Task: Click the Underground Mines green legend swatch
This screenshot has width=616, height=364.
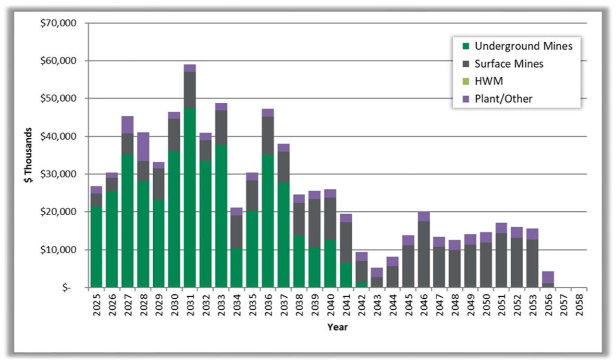Action: [466, 47]
